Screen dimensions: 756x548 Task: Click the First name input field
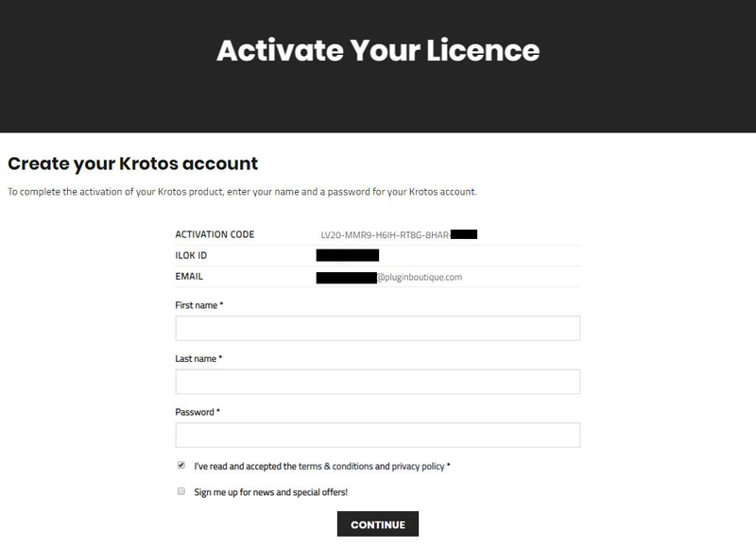coord(377,328)
